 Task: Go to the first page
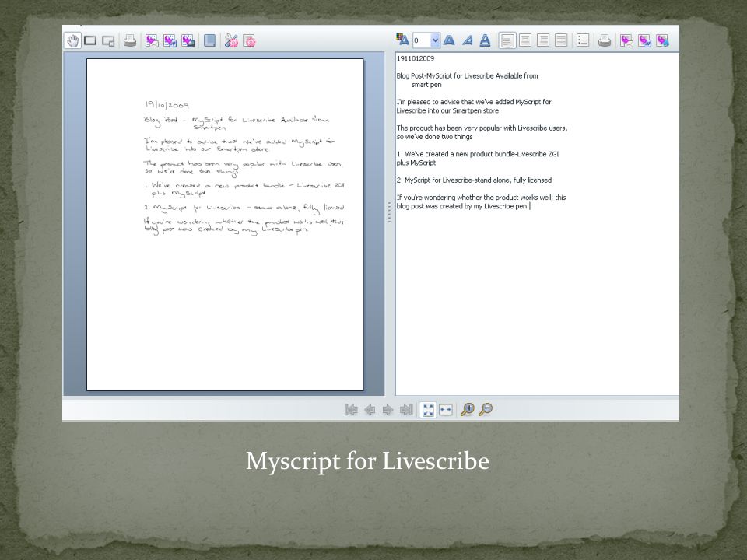click(x=351, y=410)
